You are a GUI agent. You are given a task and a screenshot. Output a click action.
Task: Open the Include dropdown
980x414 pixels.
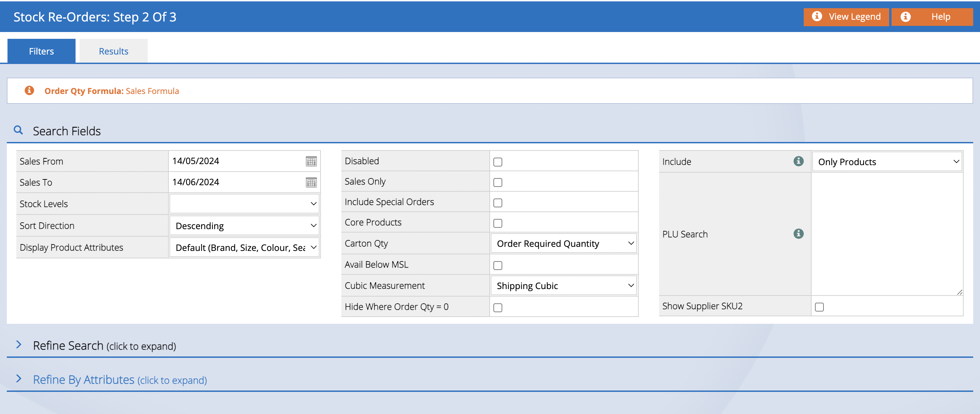coord(887,162)
